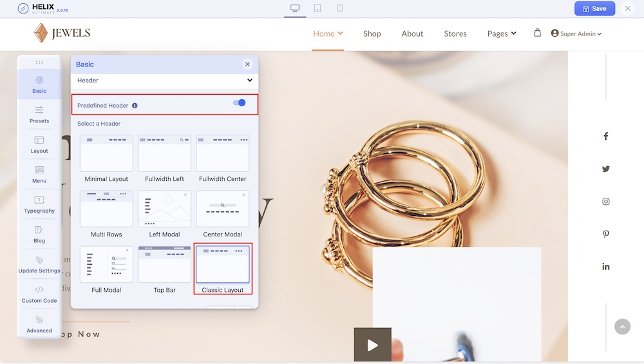Toggle the Predefined Header switch
This screenshot has width=644, height=364.
click(x=239, y=103)
